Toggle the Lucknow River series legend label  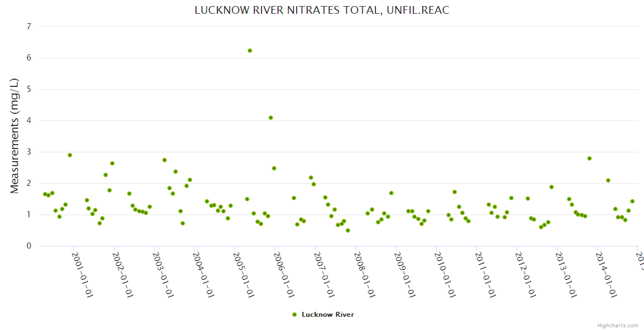pyautogui.click(x=328, y=315)
